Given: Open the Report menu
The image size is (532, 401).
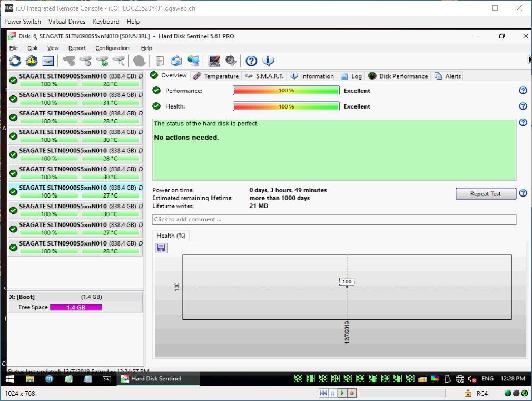Looking at the screenshot, I should click(77, 48).
